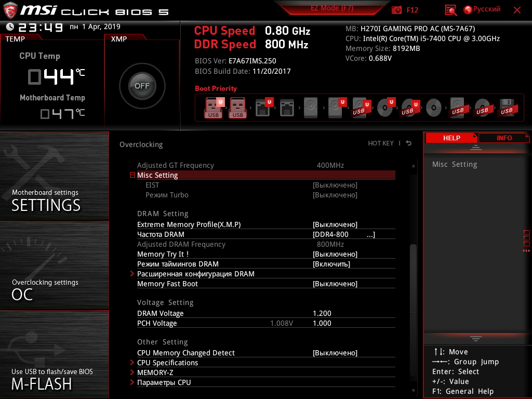Open the XMP tab
The image size is (532, 399).
pos(119,39)
